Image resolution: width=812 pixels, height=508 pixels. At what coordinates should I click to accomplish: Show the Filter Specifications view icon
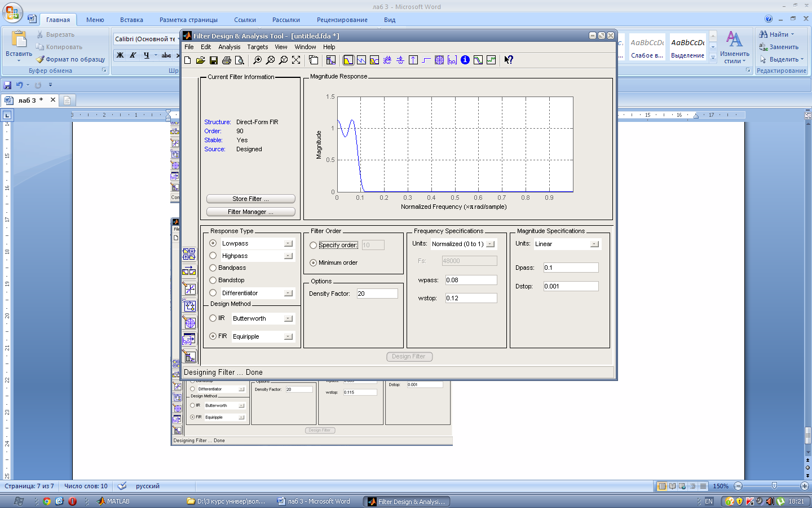(x=331, y=60)
